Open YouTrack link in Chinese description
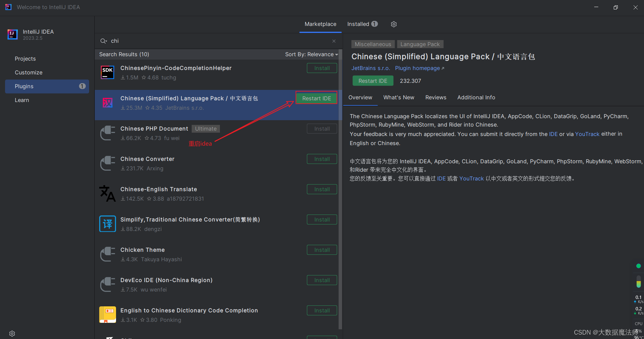644x339 pixels. tap(471, 179)
